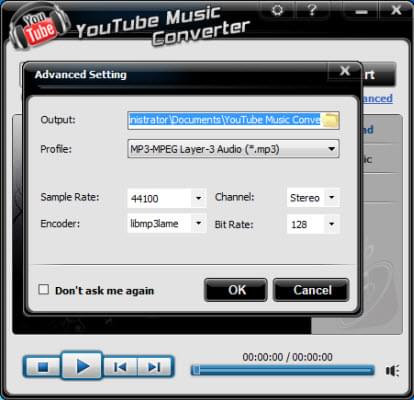Skip to the previous track
This screenshot has height=400, width=414.
(120, 367)
